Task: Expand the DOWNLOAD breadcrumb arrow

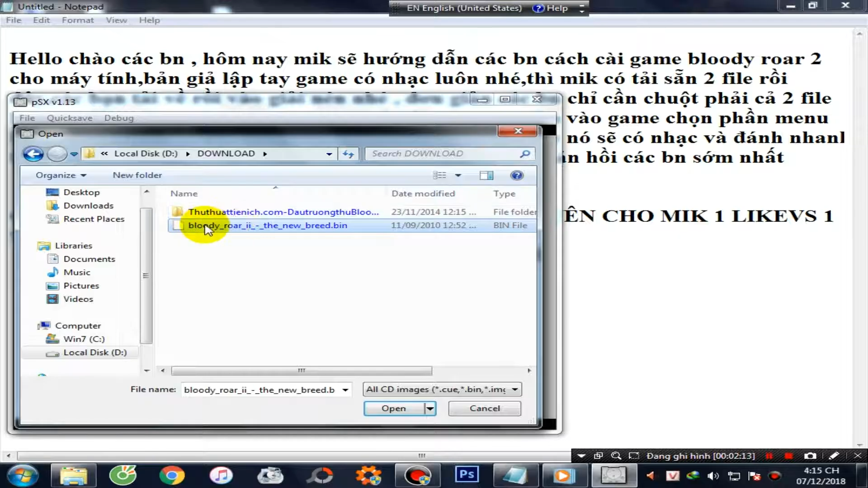Action: [x=265, y=154]
